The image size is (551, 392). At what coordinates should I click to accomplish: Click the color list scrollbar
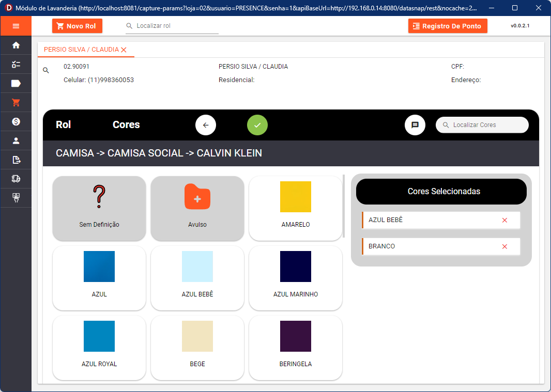coord(344,206)
